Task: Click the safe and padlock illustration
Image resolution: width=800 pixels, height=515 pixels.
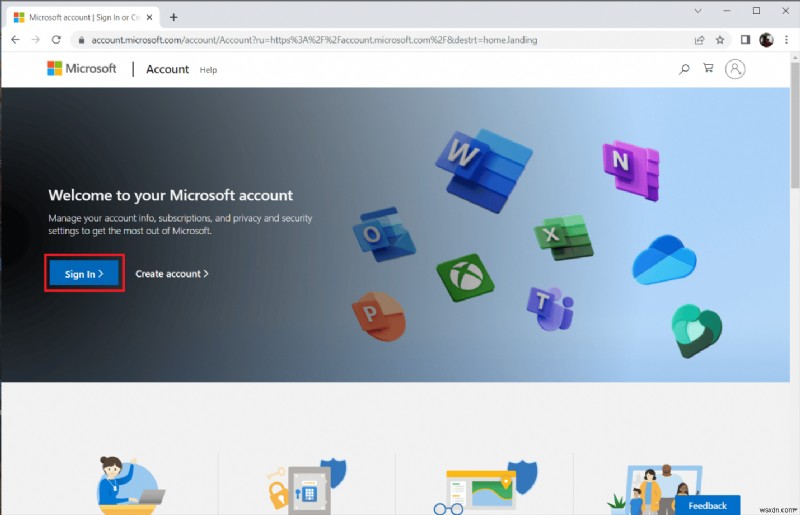Action: pos(306,486)
